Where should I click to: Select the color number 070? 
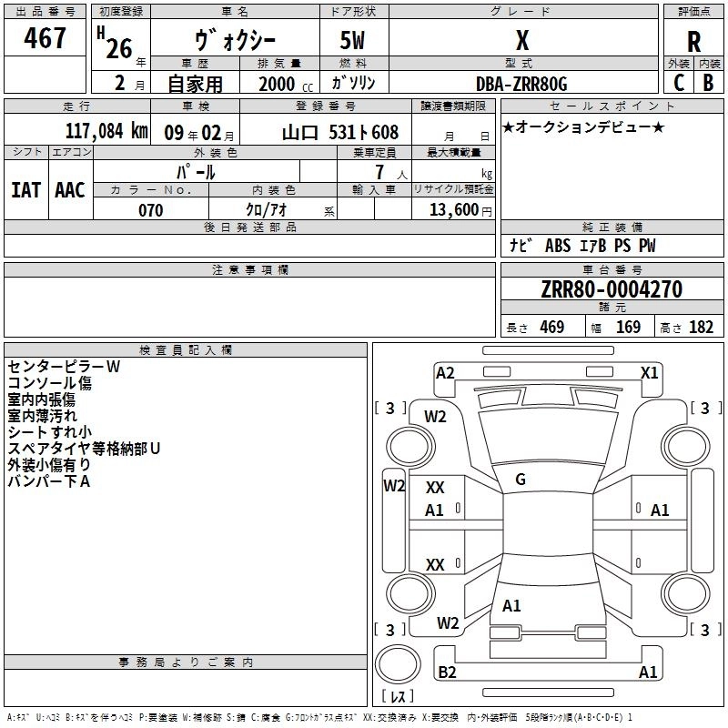coord(151,210)
